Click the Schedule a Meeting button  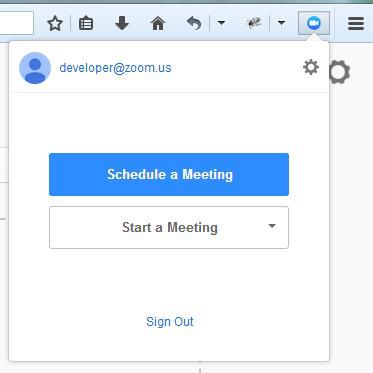coord(169,174)
